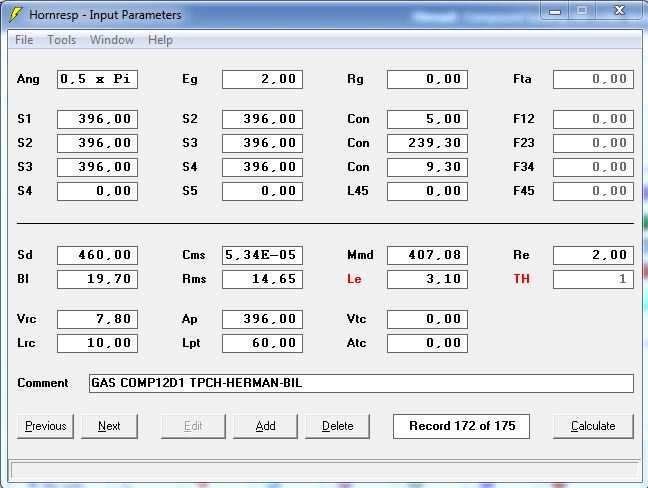
Task: Click the Re field showing 2,00
Action: (593, 255)
